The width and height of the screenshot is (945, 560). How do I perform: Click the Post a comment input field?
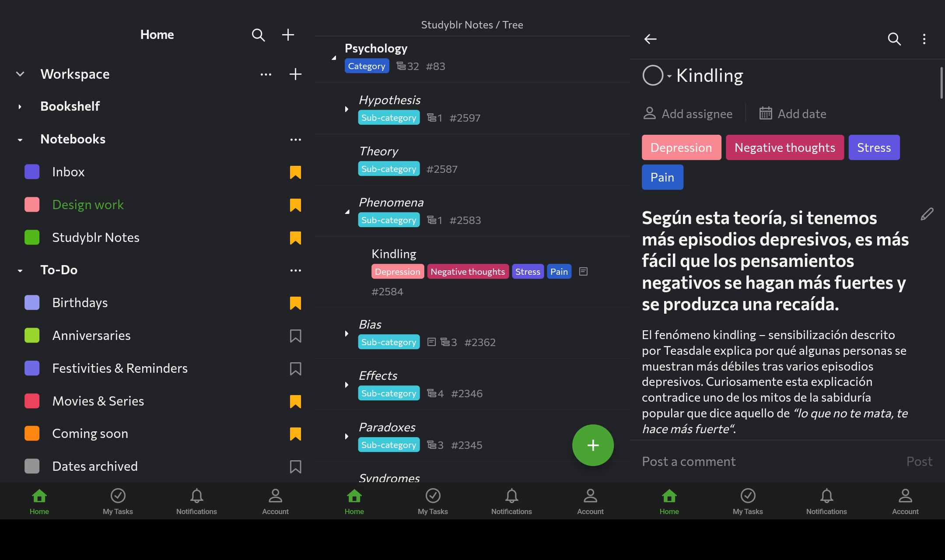pos(688,461)
